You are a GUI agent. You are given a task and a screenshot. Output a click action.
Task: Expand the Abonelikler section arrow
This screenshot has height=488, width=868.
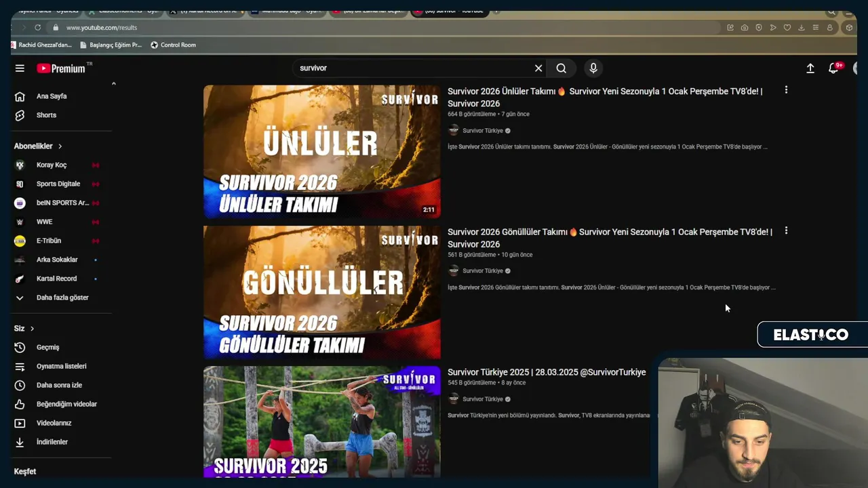60,146
